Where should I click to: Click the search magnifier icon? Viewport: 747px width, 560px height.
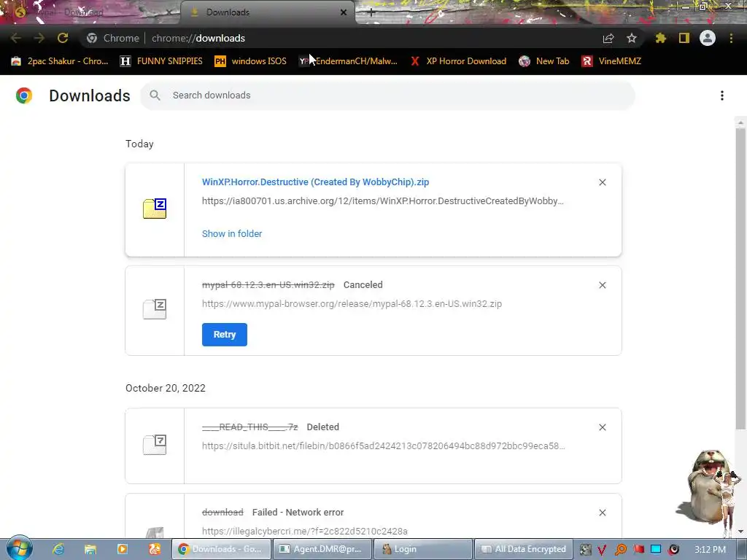[x=155, y=96]
